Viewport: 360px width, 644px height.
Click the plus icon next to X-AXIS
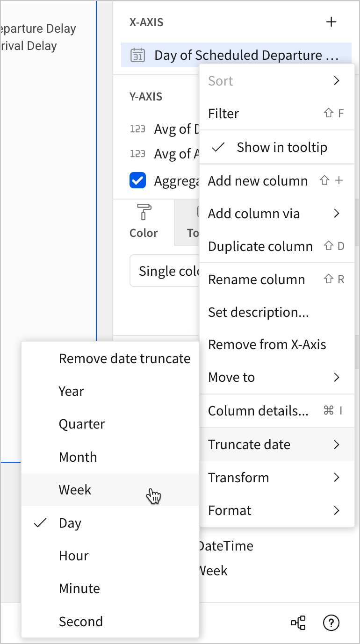(331, 22)
